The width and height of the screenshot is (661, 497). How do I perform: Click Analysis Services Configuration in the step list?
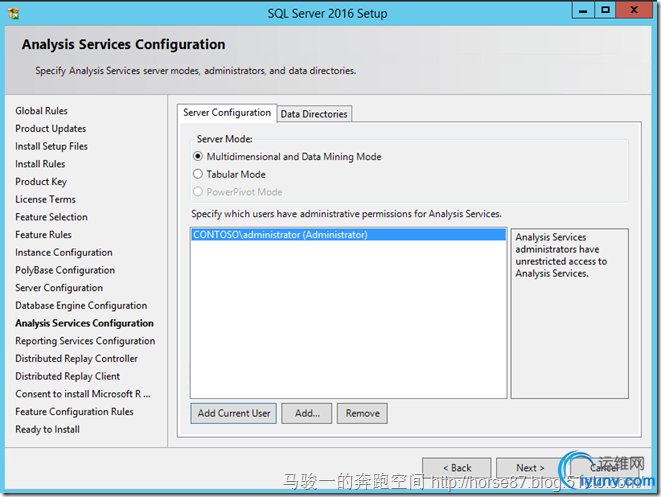click(84, 323)
